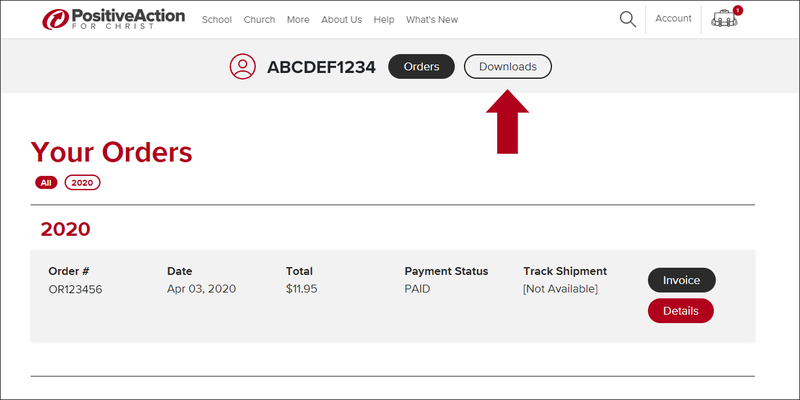The image size is (800, 400).
Task: Click the cart item count badge
Action: pyautogui.click(x=738, y=10)
